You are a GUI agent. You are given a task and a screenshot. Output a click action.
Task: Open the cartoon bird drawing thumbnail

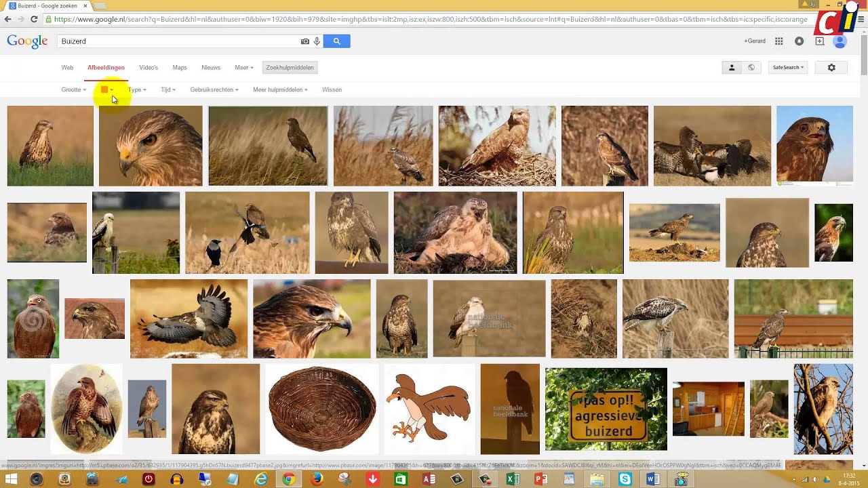tap(429, 409)
